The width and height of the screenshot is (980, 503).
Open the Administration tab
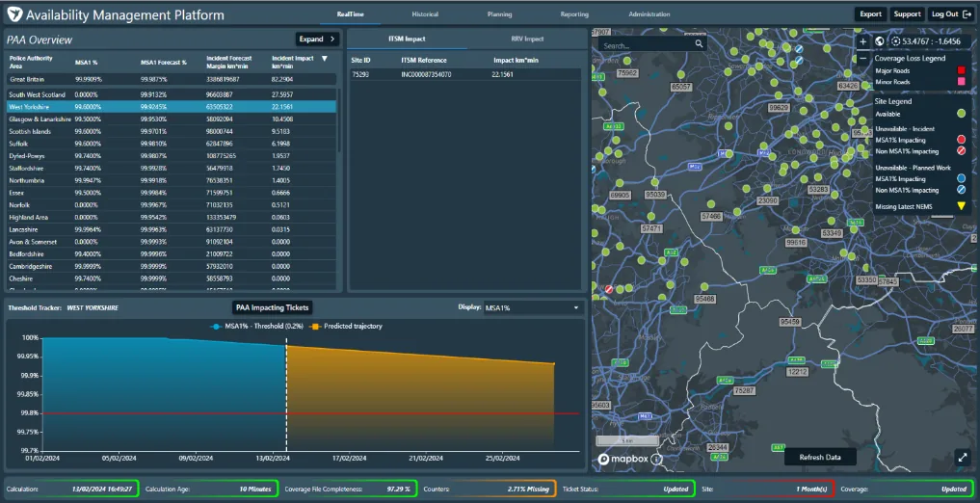point(649,14)
